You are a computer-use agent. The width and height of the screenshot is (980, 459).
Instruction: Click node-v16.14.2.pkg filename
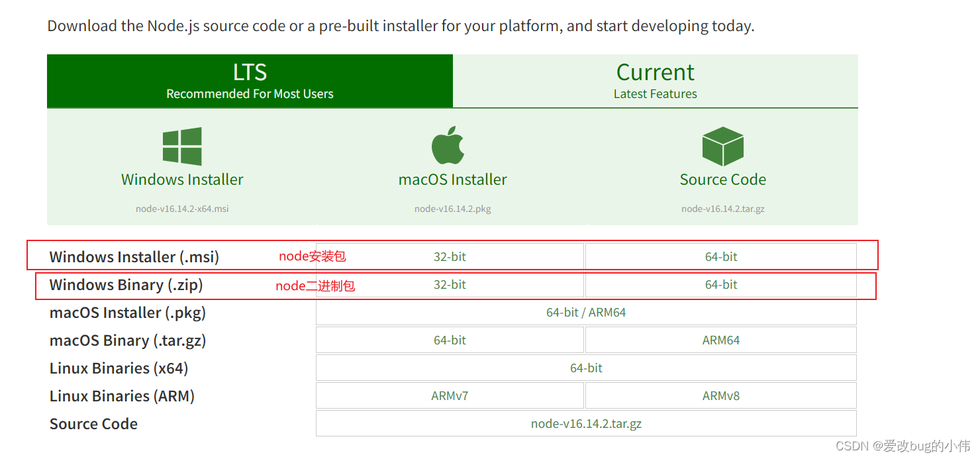point(453,209)
